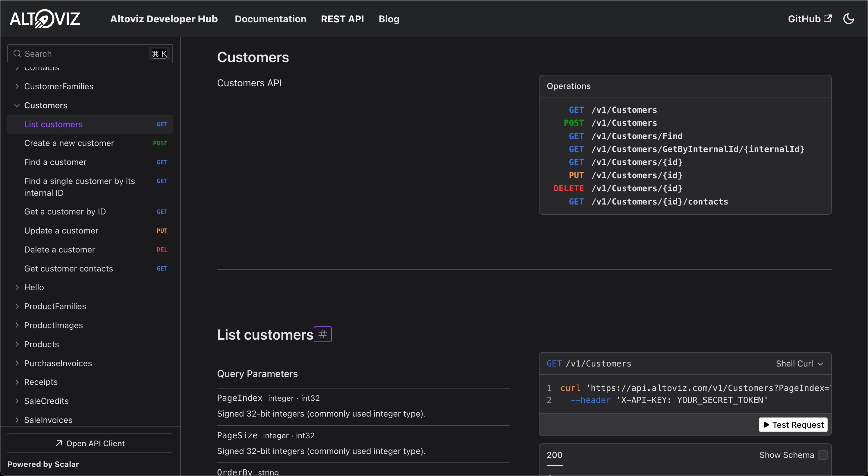Screen dimensions: 868x476
Task: Click GET /v1/Customers/{id} operation
Action: [x=625, y=162]
